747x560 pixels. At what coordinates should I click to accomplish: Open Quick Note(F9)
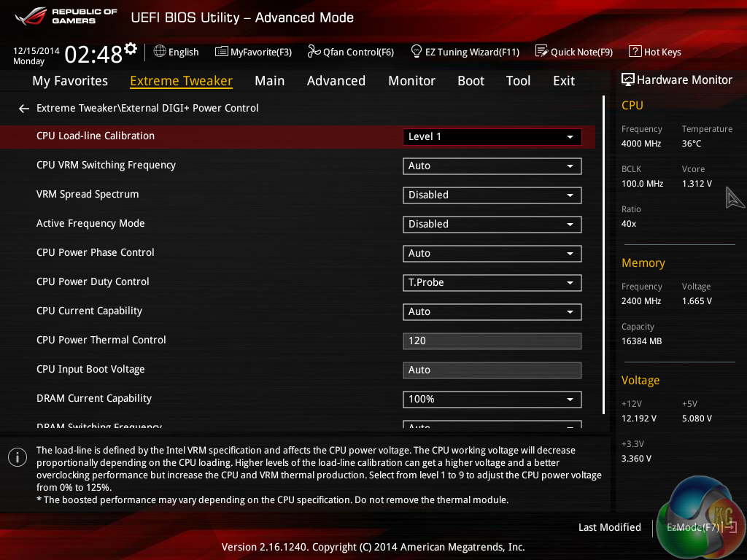tap(574, 52)
